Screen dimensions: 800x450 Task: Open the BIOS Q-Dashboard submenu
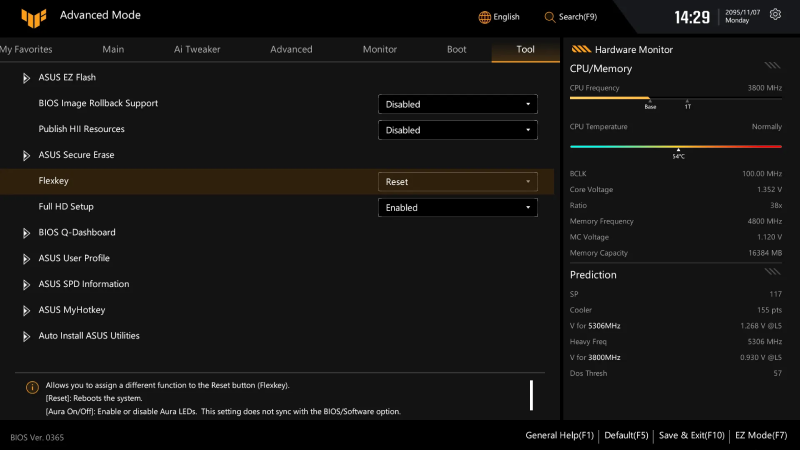point(76,232)
